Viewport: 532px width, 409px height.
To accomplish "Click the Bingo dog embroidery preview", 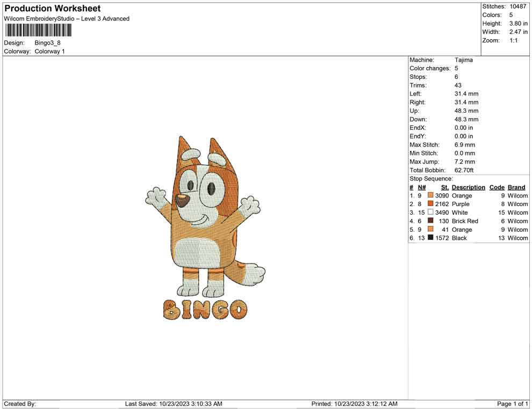I will click(205, 216).
